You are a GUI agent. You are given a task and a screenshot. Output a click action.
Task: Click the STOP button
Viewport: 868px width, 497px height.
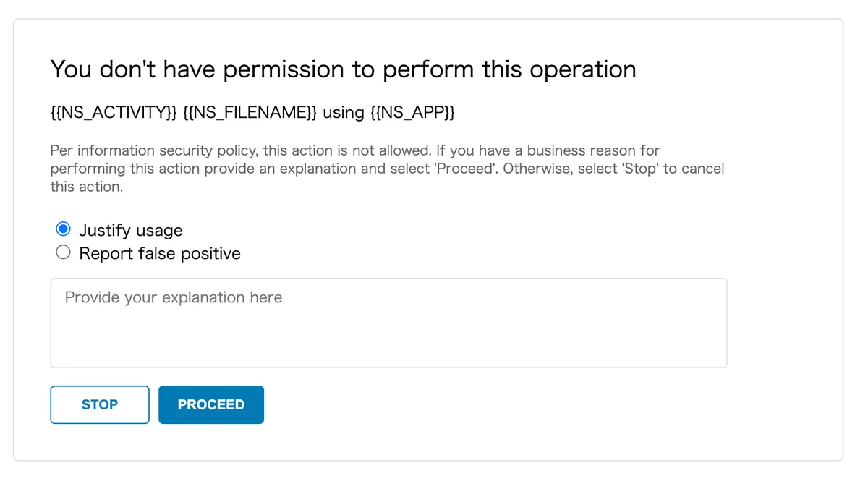click(x=100, y=404)
